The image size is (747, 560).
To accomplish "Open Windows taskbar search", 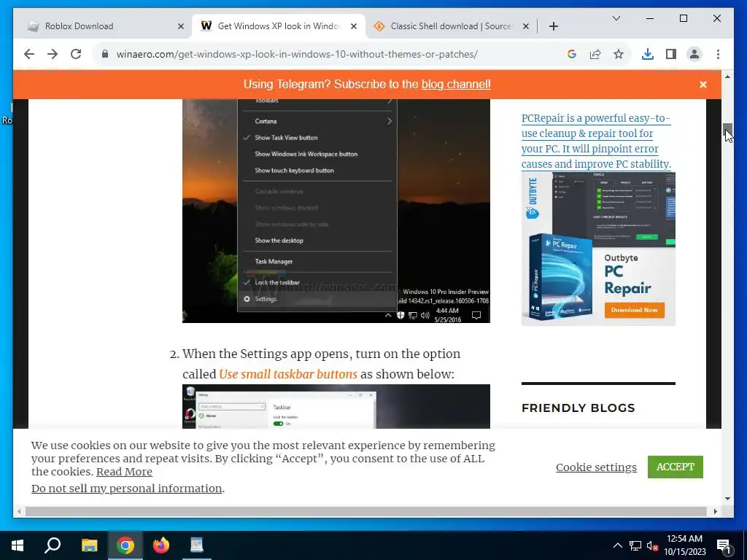I will tap(53, 545).
